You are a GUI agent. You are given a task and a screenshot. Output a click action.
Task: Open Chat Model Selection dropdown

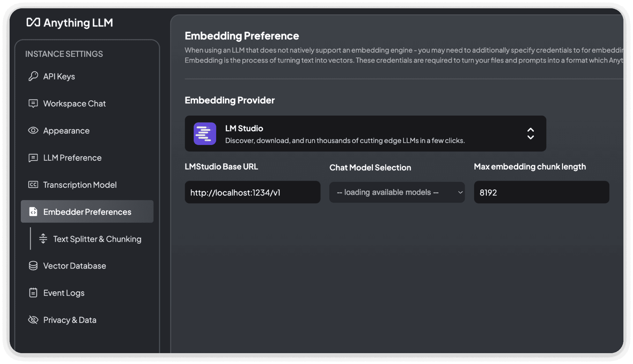click(x=397, y=193)
